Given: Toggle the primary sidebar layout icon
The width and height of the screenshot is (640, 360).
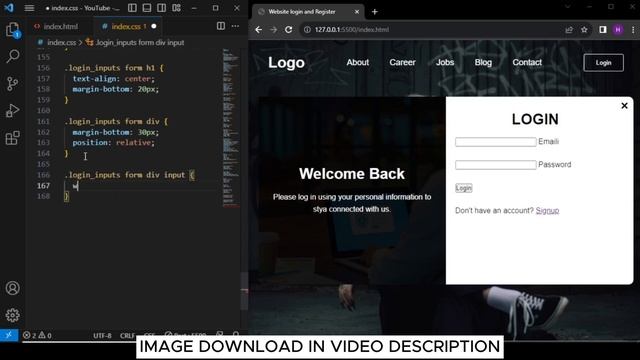Looking at the screenshot, I should tap(132, 8).
